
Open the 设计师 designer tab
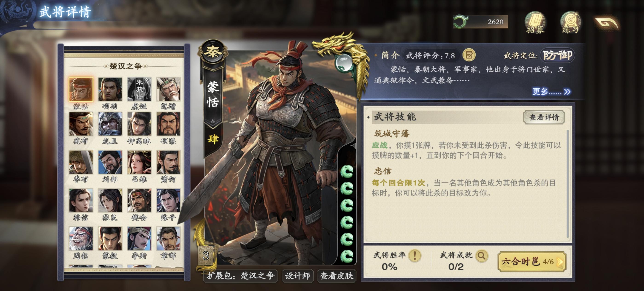pyautogui.click(x=297, y=276)
